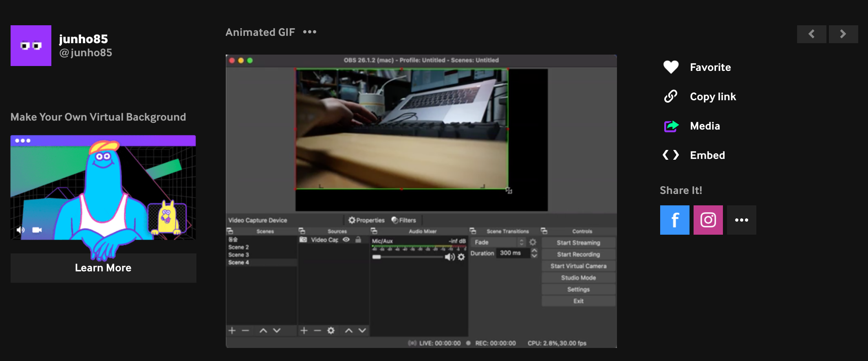
Task: Click the Duration 300 ms field
Action: 513,253
